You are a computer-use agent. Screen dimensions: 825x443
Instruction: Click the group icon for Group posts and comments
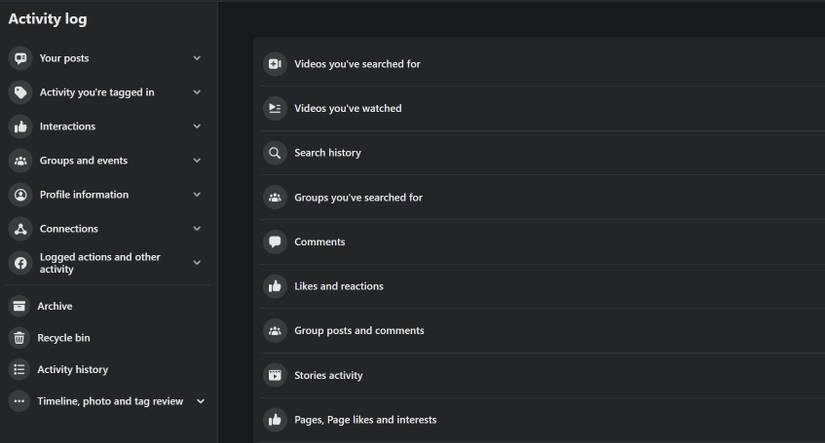click(275, 330)
